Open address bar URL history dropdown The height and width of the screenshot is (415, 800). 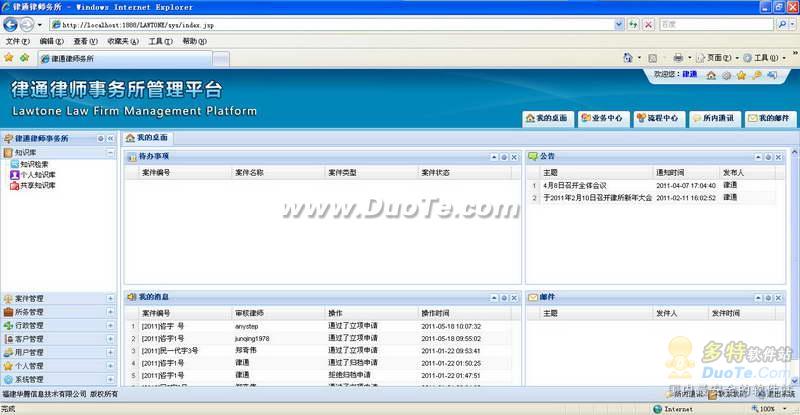tap(619, 24)
